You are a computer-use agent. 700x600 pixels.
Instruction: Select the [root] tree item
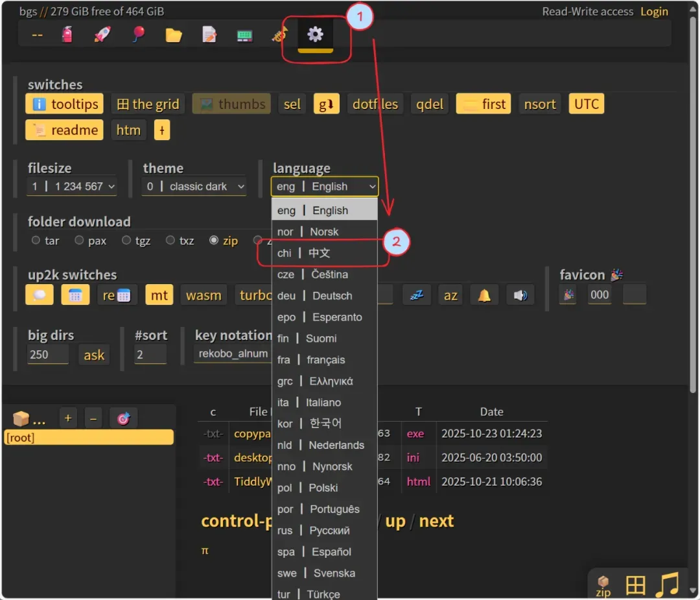point(89,437)
